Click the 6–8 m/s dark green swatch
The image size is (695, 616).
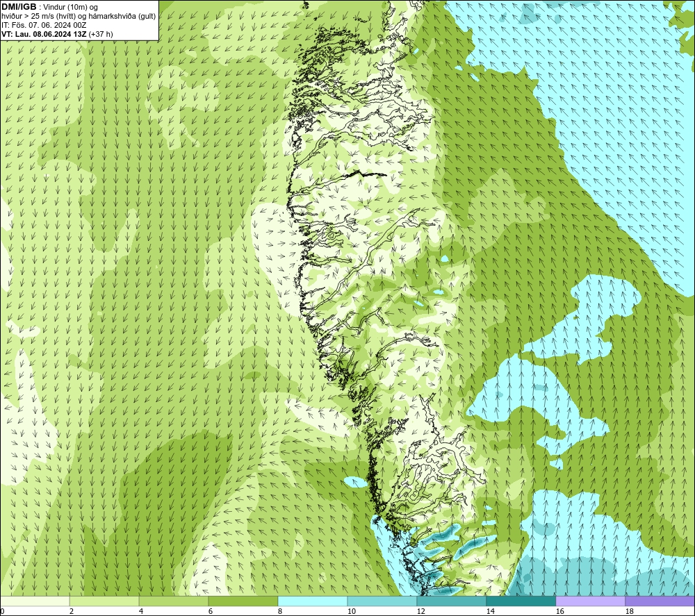click(243, 601)
